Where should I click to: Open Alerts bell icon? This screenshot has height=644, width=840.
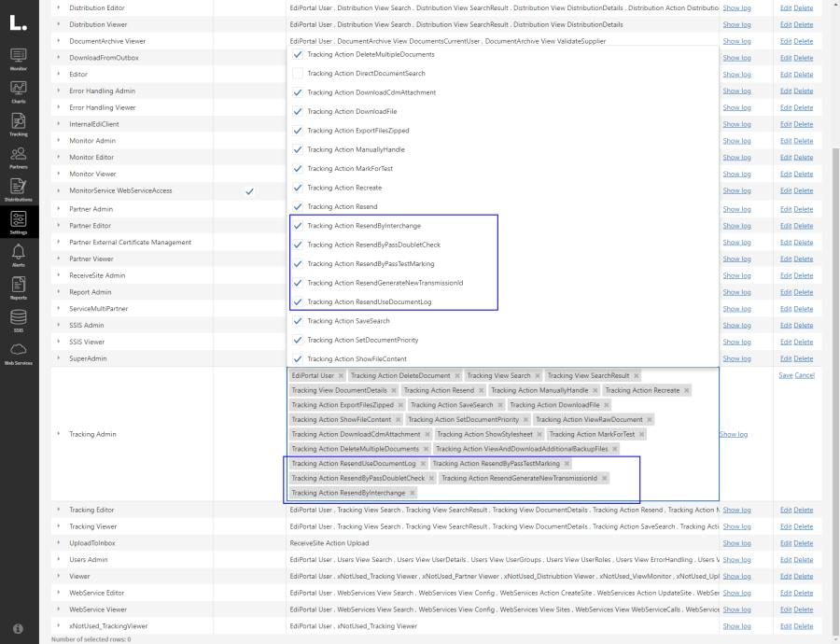click(19, 255)
